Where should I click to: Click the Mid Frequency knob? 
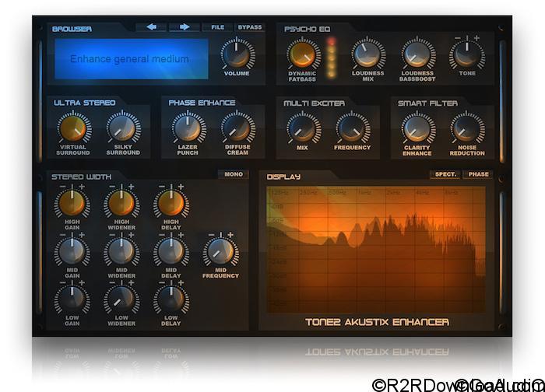click(x=220, y=250)
